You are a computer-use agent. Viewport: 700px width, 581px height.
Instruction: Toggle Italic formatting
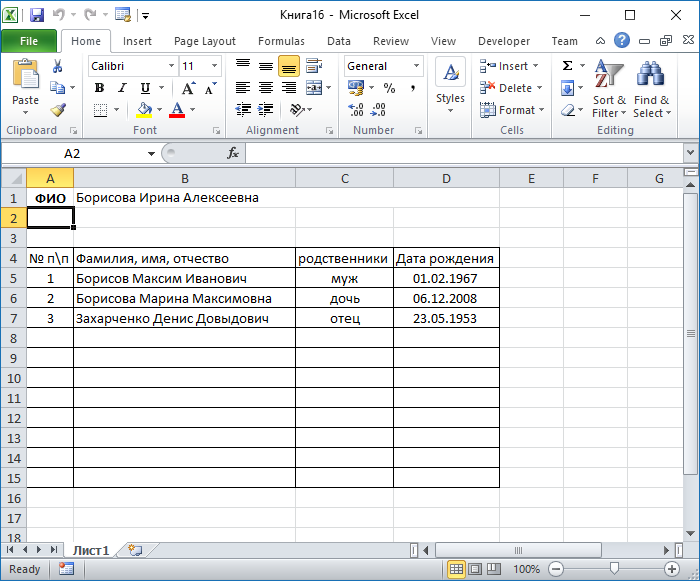click(122, 88)
